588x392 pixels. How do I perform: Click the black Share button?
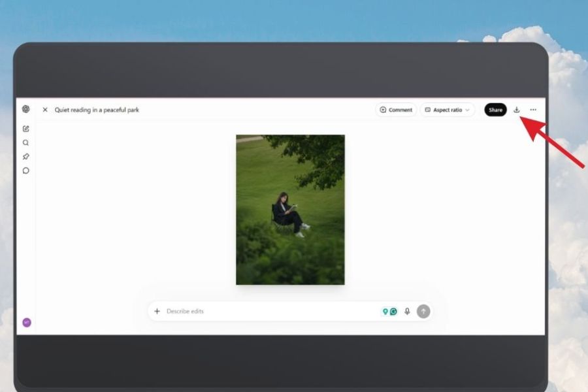point(495,110)
